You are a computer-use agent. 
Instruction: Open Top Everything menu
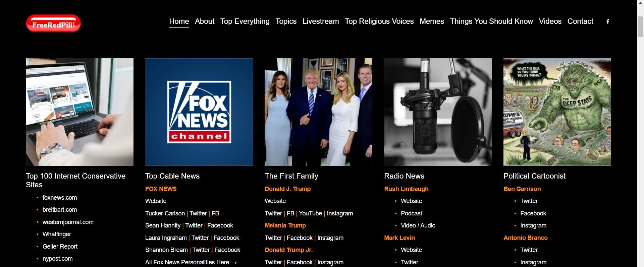pyautogui.click(x=245, y=21)
